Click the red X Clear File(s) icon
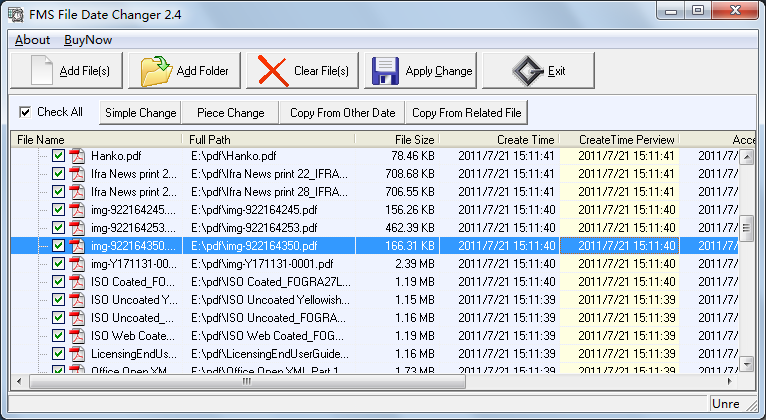Screen dimensions: 766x420 [x=272, y=71]
